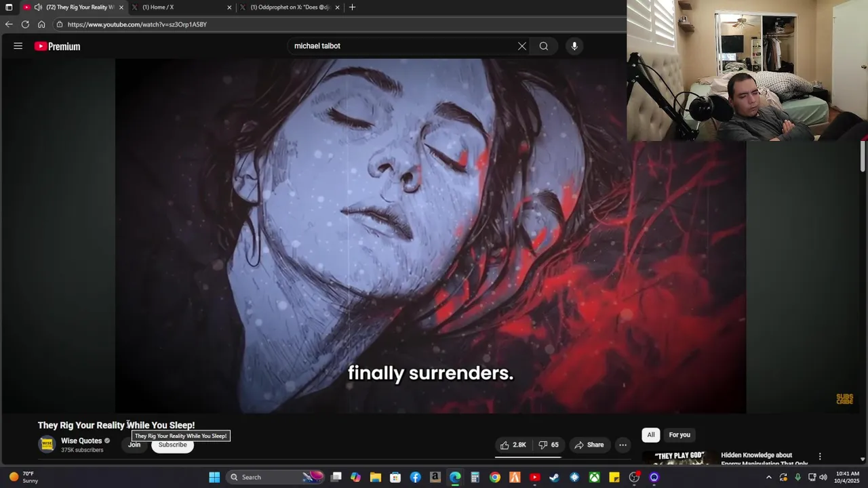Go to YouTube Premium home logo
868x488 pixels.
[x=58, y=46]
